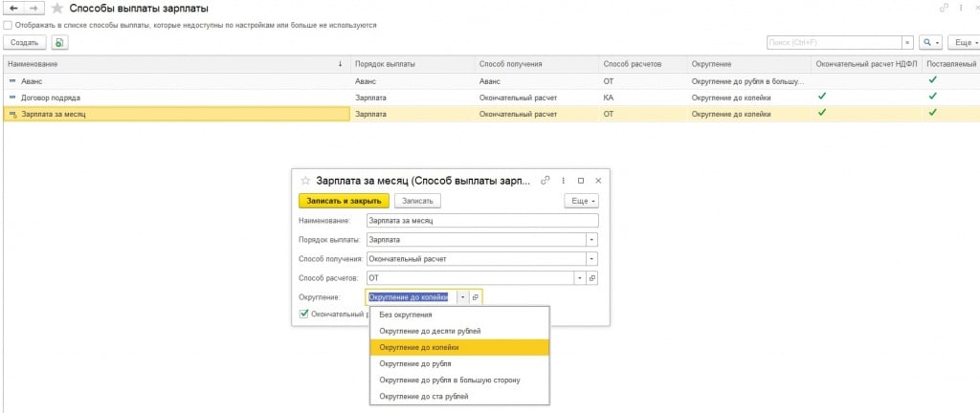Viewport: 980px width, 413px height.
Task: Copy link icon in dialog title bar
Action: pos(546,180)
